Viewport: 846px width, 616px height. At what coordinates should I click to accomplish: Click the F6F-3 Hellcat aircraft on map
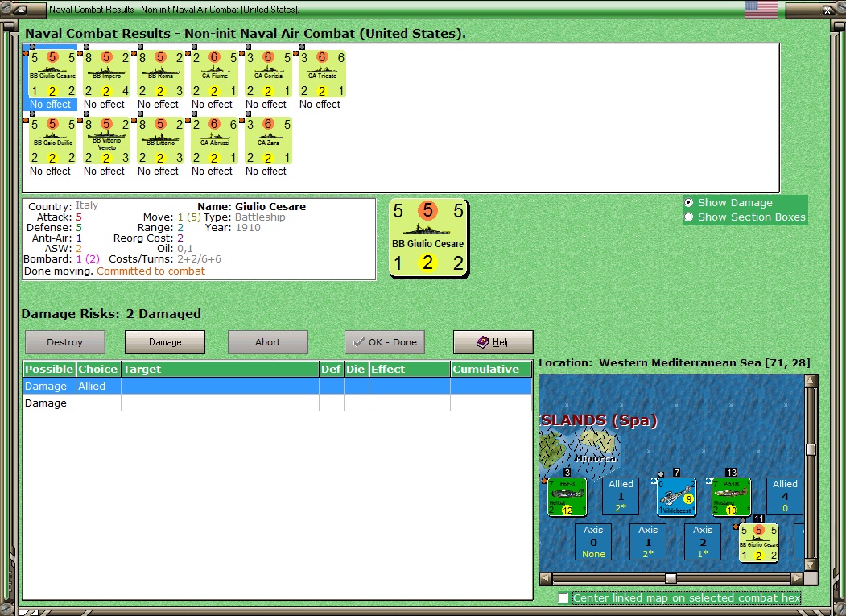[x=567, y=497]
